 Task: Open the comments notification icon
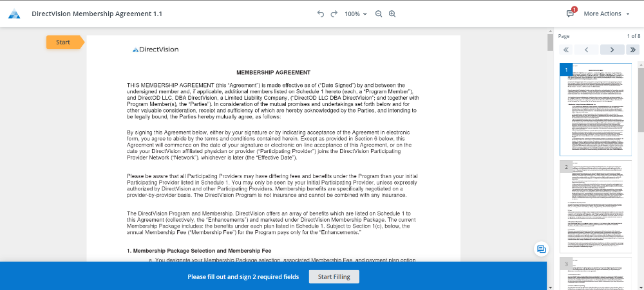(570, 14)
